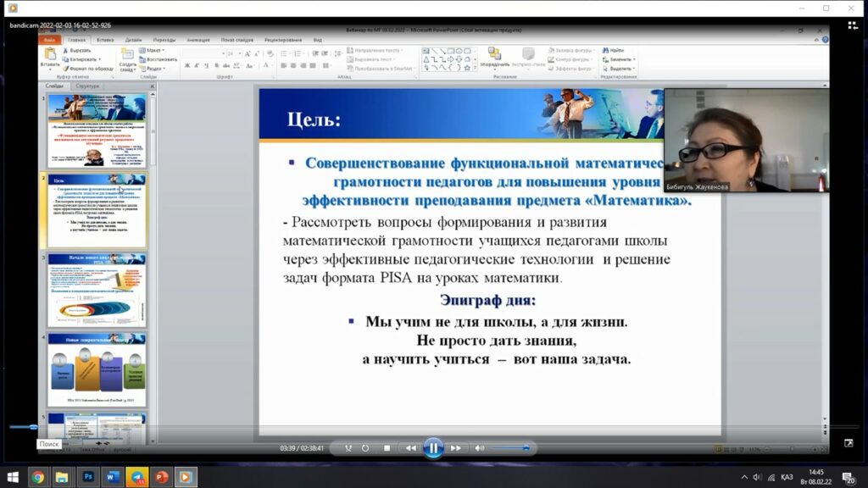Fast-forward with the next button
Viewport: 868px width, 488px height.
tap(455, 448)
